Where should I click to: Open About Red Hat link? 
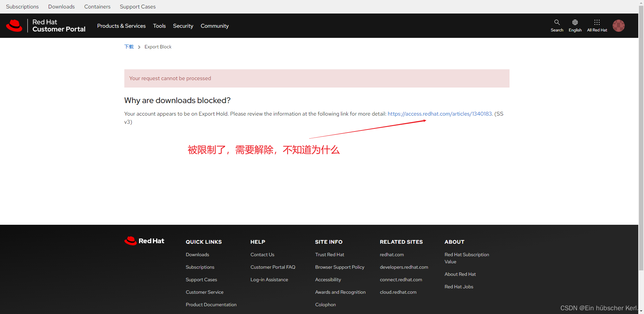(460, 274)
